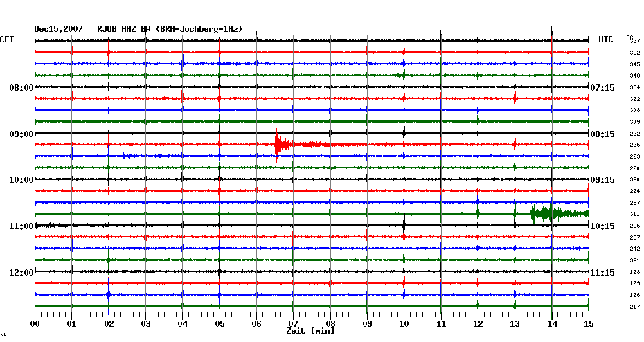Click minute tick label 13
This screenshot has height=342, width=644.
[x=515, y=324]
